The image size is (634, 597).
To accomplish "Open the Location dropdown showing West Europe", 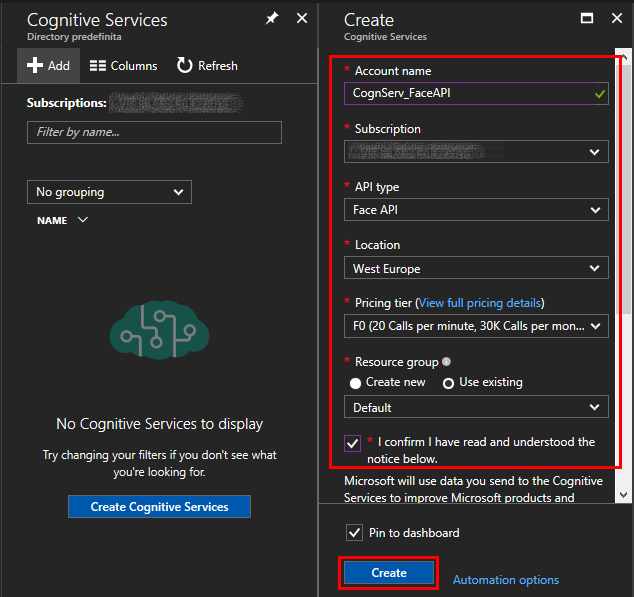I will (476, 268).
